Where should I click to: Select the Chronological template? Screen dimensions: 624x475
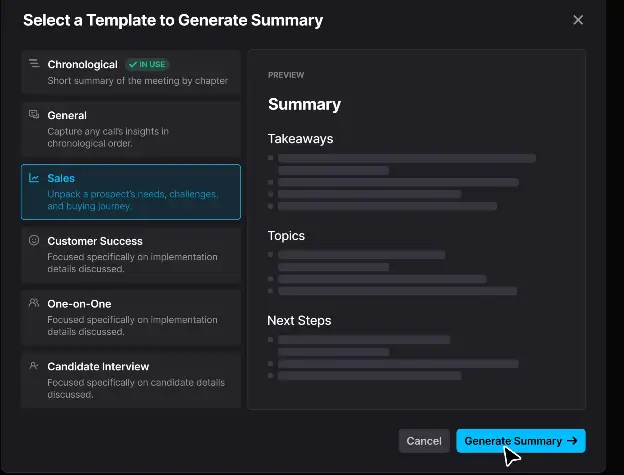tap(131, 72)
